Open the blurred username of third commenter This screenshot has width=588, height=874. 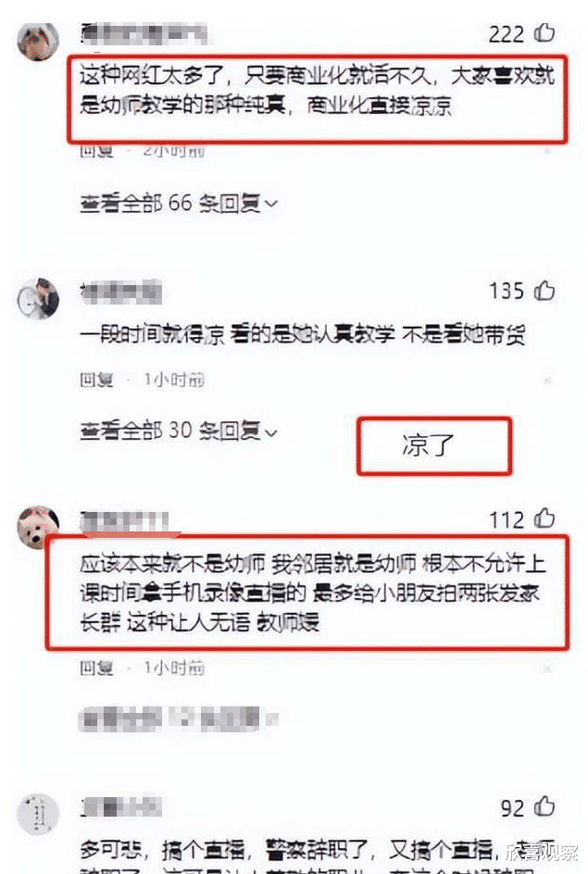pyautogui.click(x=124, y=523)
